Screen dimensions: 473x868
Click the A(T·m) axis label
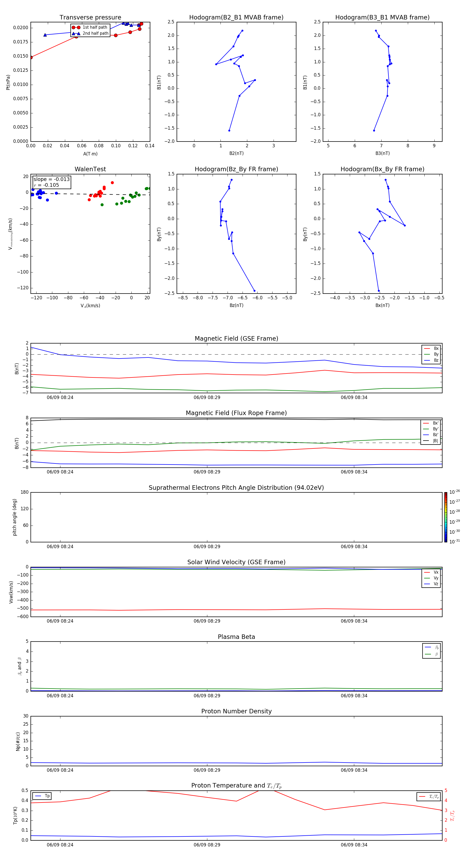coord(90,154)
